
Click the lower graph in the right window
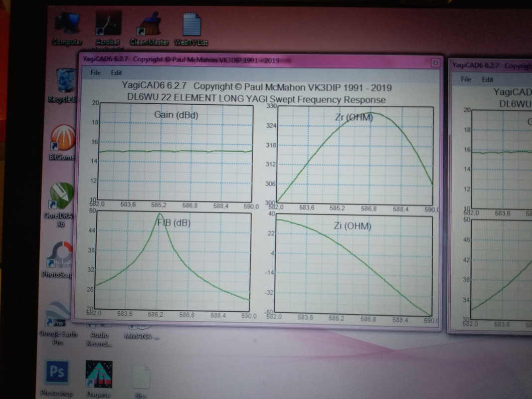502,270
